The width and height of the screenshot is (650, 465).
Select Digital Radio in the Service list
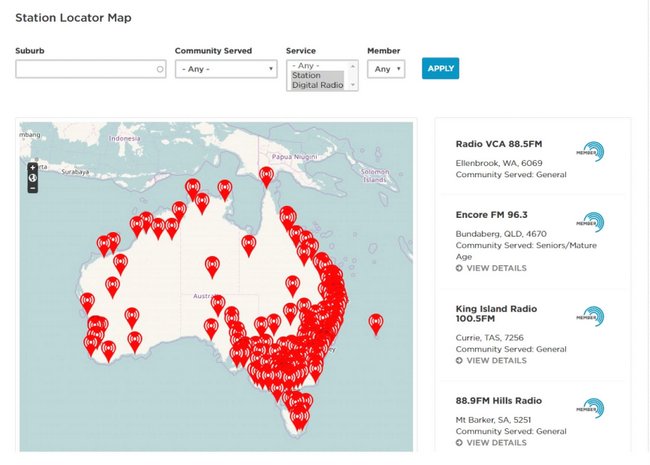[317, 86]
